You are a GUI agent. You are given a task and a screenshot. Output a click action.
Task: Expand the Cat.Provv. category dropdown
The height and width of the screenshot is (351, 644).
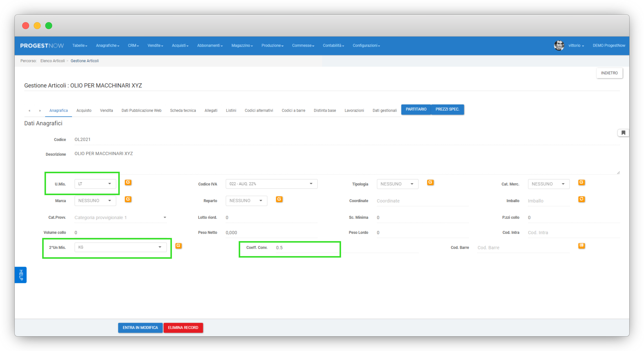coord(120,217)
